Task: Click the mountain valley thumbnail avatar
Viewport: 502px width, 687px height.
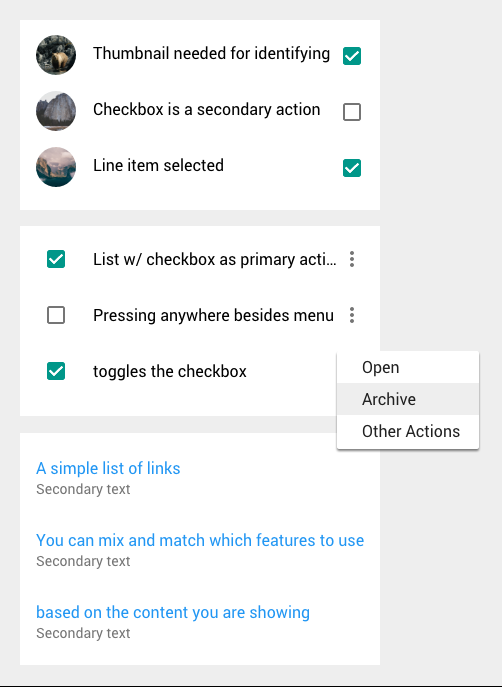Action: coord(56,167)
